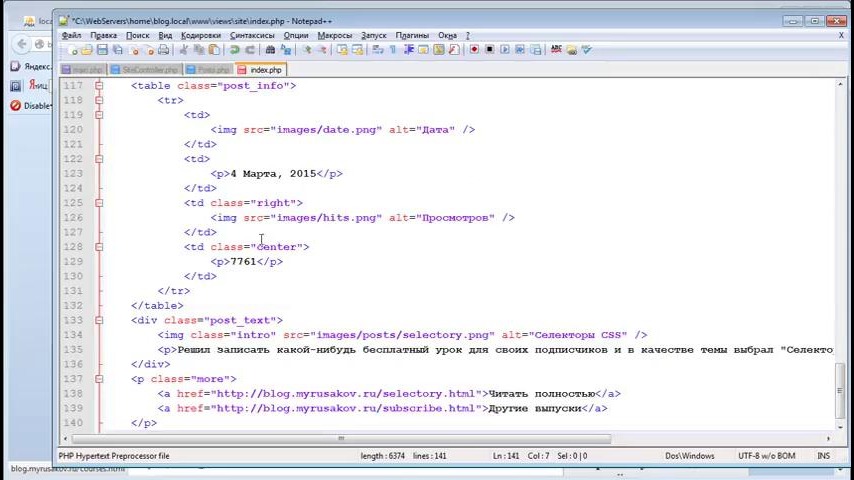Viewport: 854px width, 480px height.
Task: Toggle show all characters pilcrow icon
Action: click(x=392, y=49)
